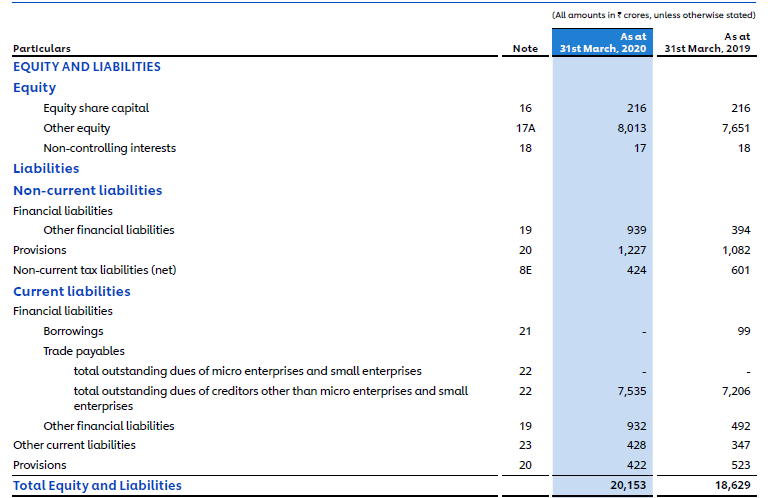The image size is (770, 498).
Task: Select the 'Non-current liabilities' section heading
Action: click(87, 190)
